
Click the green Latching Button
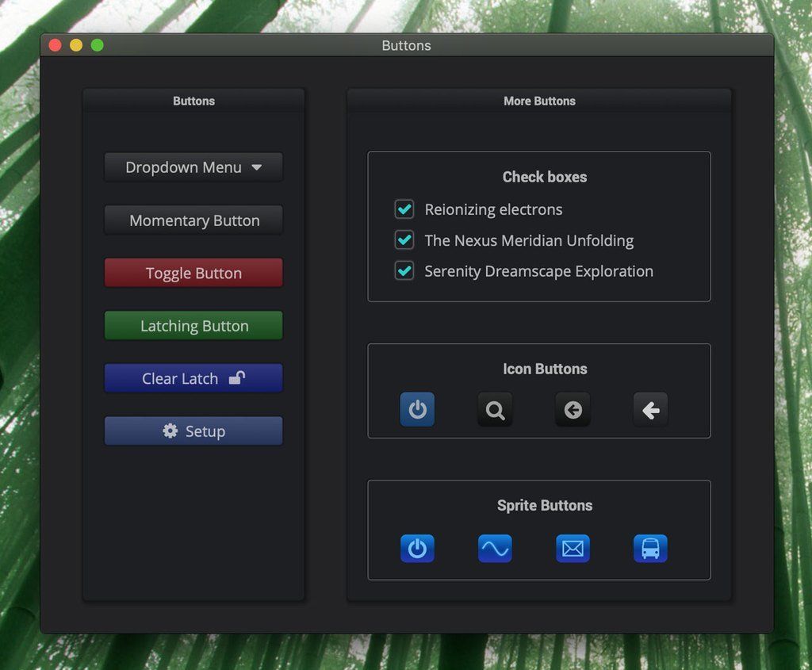click(193, 325)
